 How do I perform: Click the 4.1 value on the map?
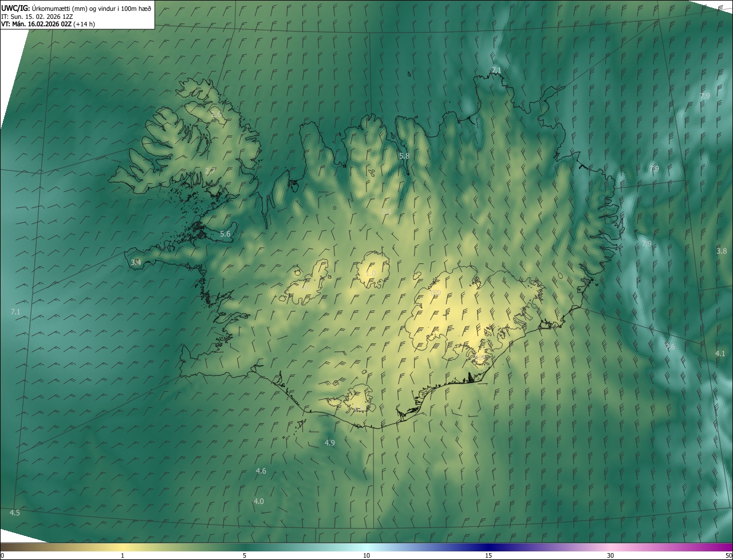pos(720,353)
